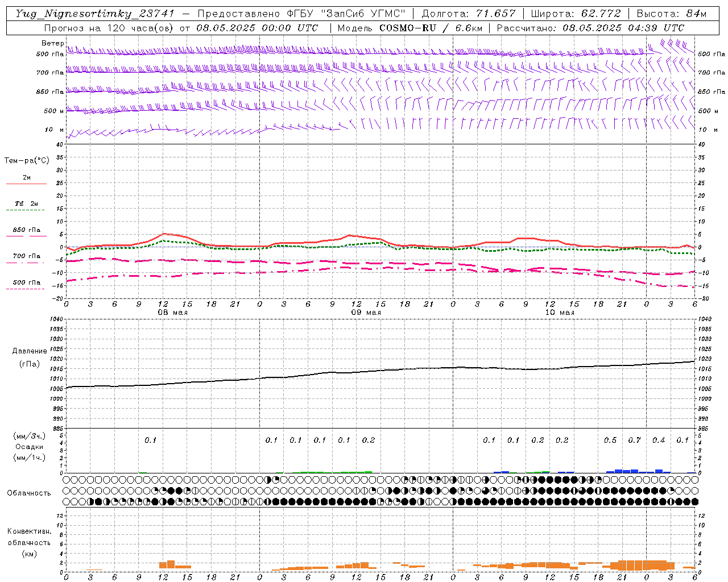Click the (гПа) unit under Давление

point(30,364)
